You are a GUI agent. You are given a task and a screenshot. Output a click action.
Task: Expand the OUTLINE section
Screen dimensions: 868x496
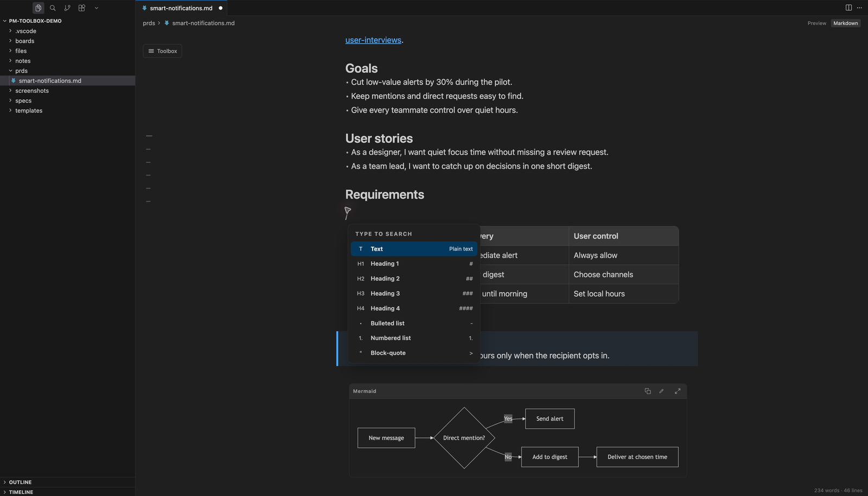[x=67, y=482]
